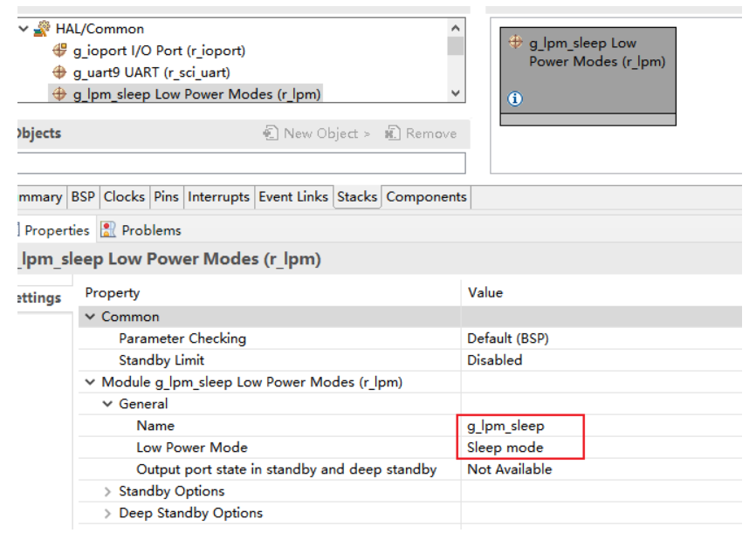Select g_uart9 UART (r_sci_uart) row
The width and height of the screenshot is (756, 533).
(151, 72)
